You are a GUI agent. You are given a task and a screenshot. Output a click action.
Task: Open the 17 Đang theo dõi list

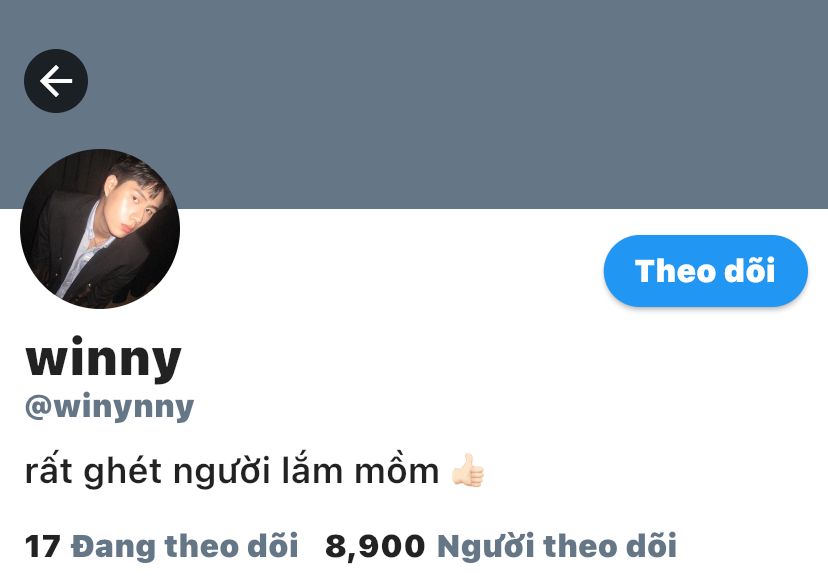coord(162,546)
